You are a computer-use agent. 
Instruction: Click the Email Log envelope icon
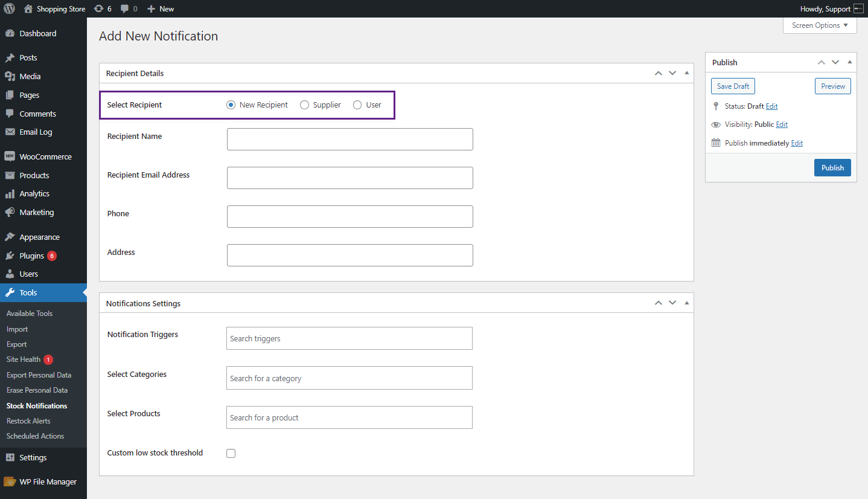(x=10, y=132)
